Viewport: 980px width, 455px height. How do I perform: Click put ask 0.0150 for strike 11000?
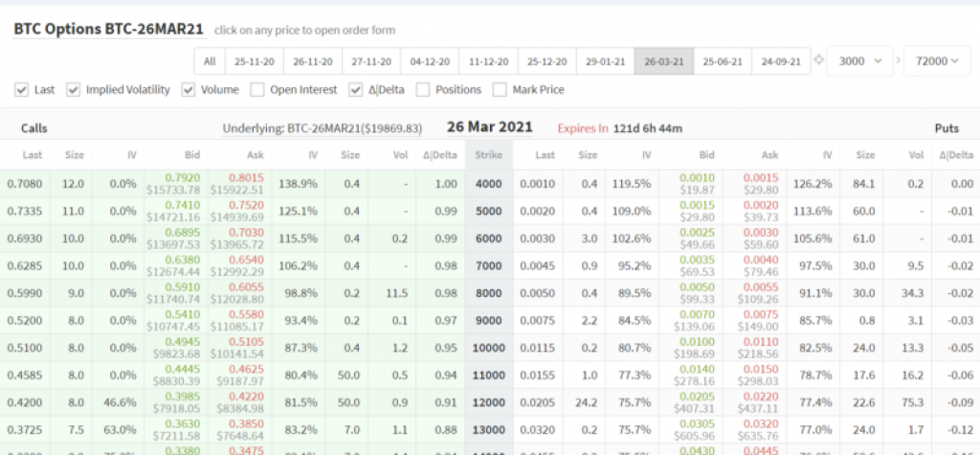(761, 369)
